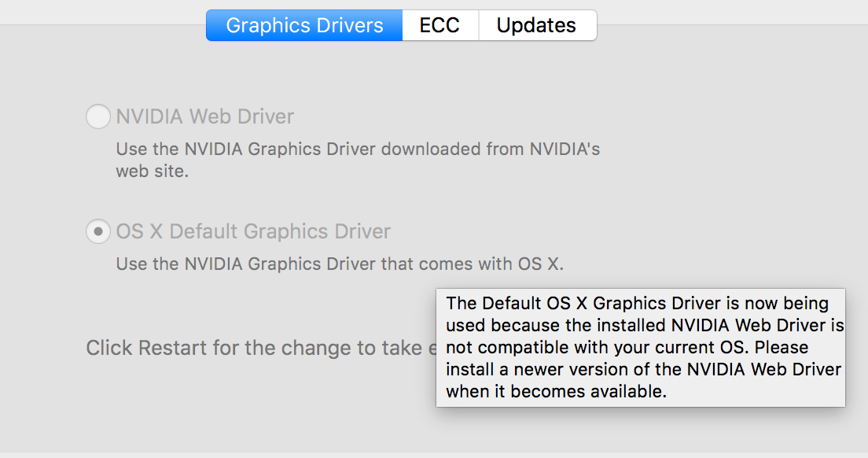
Task: Click tooltip line "when it becomes available."
Action: click(556, 392)
